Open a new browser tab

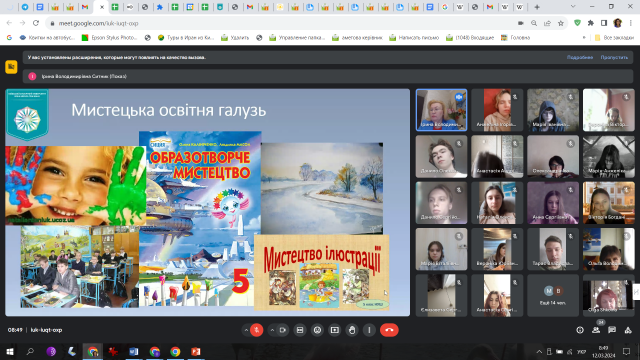click(537, 7)
